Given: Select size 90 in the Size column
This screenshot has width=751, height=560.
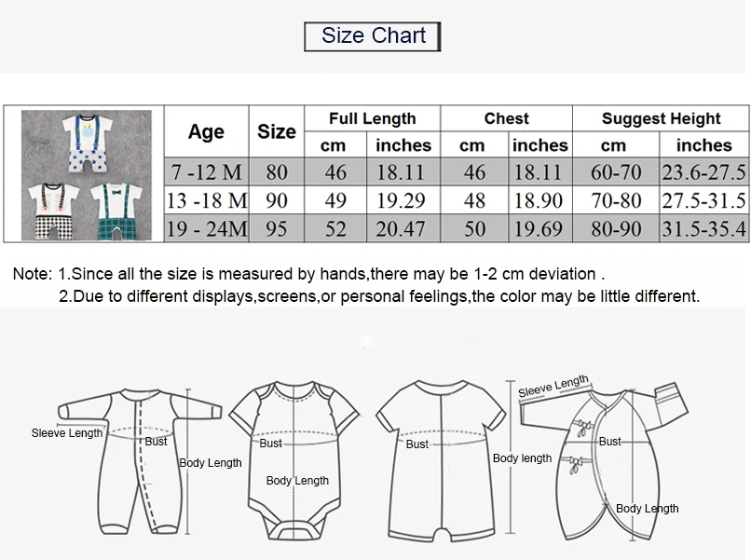Looking at the screenshot, I should [x=277, y=199].
